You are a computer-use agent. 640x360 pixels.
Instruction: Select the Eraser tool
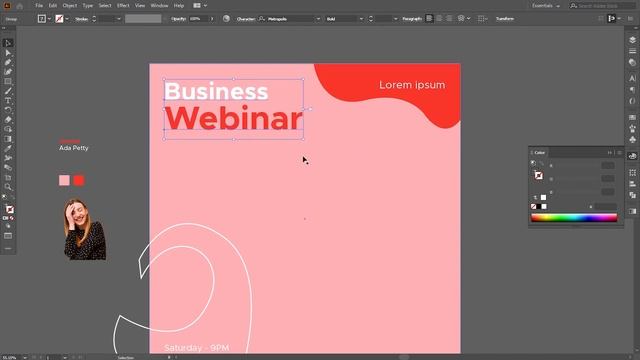click(8, 120)
